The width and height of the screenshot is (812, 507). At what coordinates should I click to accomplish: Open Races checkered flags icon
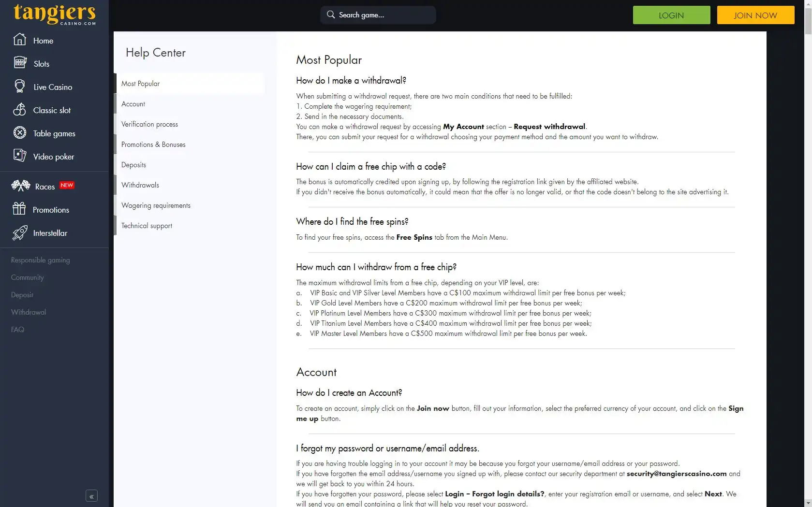tap(21, 186)
